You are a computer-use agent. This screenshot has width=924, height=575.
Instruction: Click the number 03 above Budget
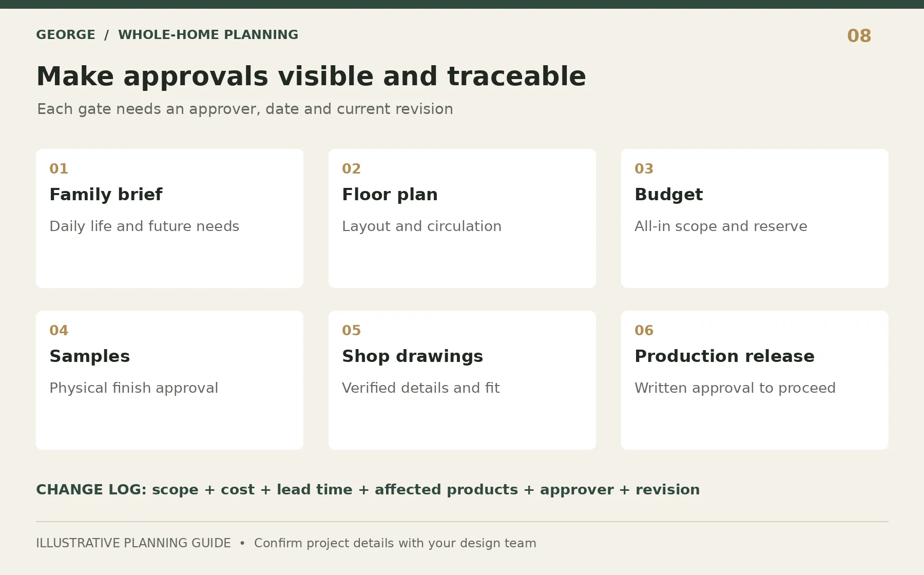point(644,169)
